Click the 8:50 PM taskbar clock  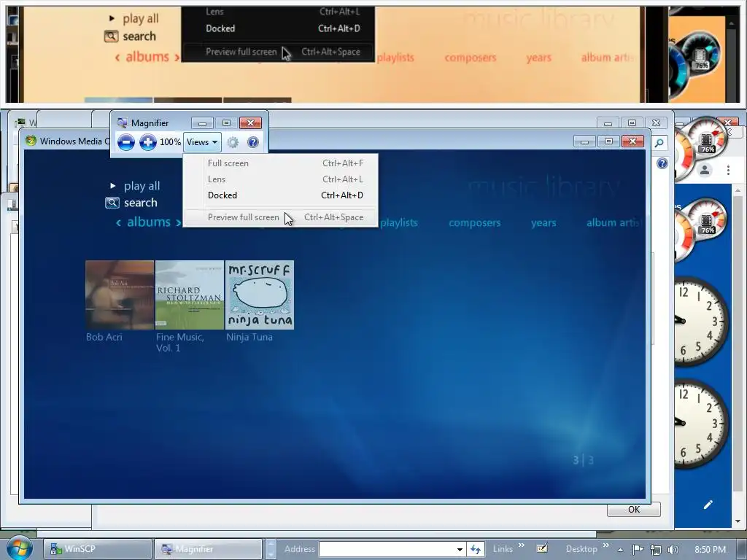click(x=710, y=550)
